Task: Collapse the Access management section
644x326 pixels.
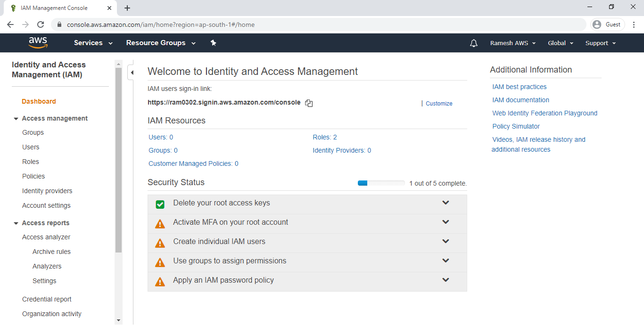Action: 16,119
